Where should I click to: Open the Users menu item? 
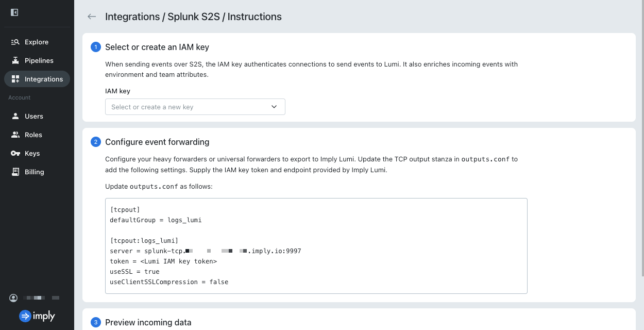pyautogui.click(x=37, y=117)
